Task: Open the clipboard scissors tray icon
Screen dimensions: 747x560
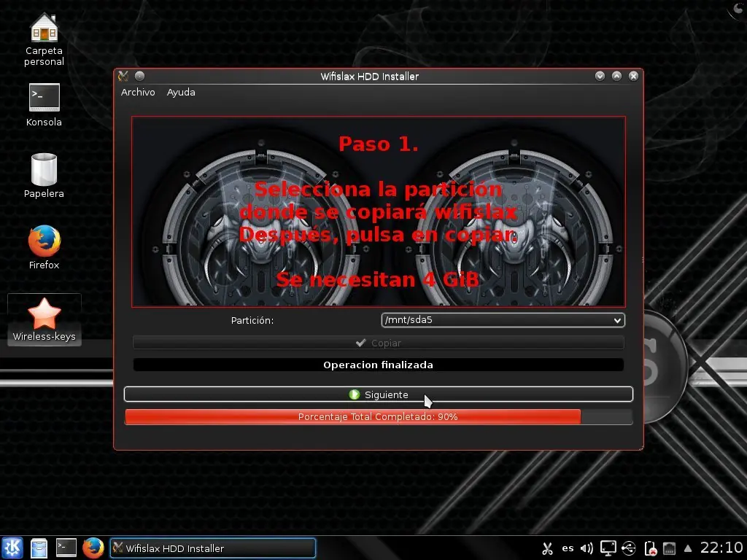Action: click(547, 548)
